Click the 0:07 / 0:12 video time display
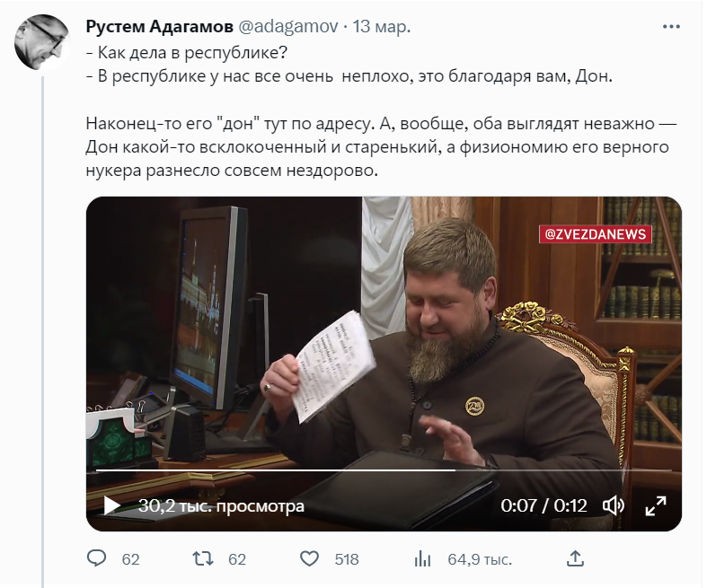This screenshot has width=707, height=588. click(544, 505)
